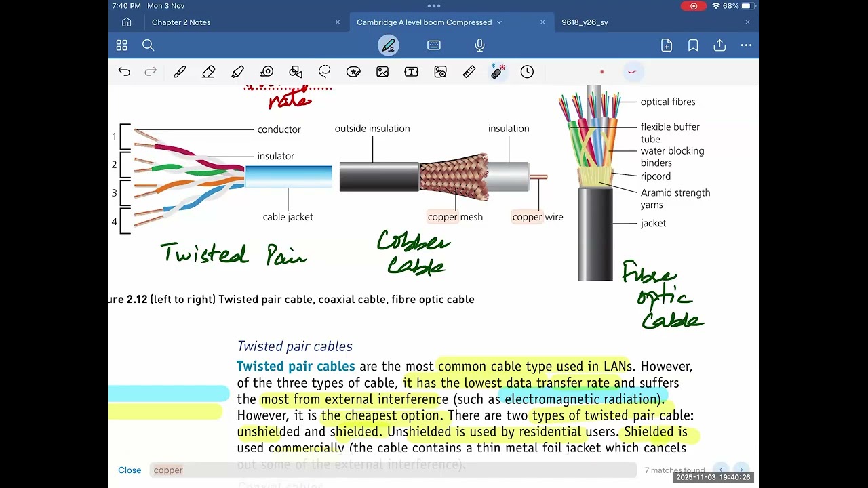Tap the battery 68% indicator
The image size is (868, 488).
(x=738, y=6)
